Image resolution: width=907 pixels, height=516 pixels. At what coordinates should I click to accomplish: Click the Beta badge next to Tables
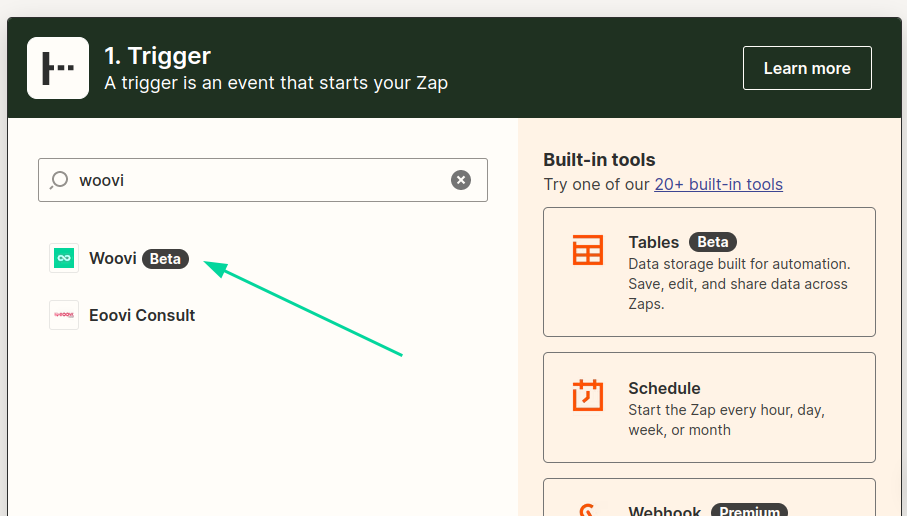tap(712, 242)
